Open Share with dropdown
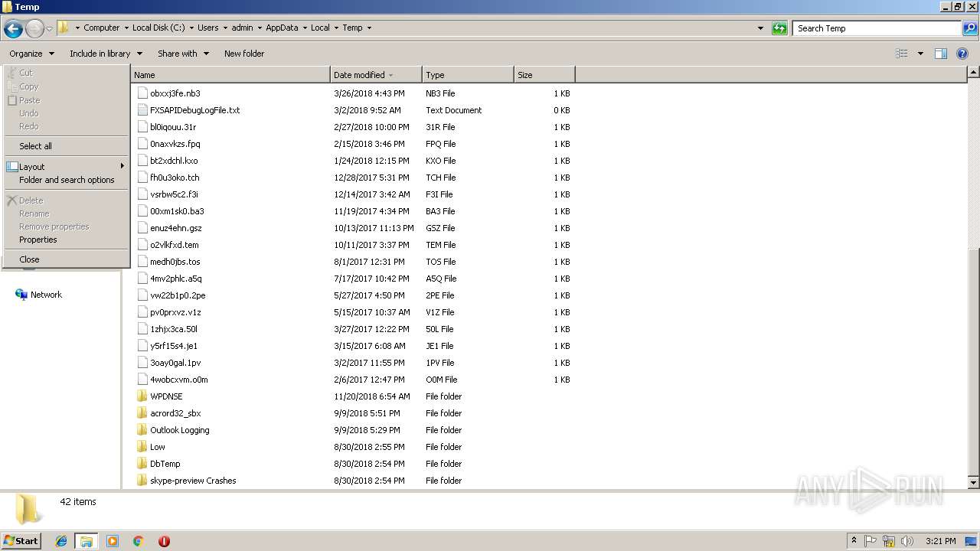 [183, 54]
